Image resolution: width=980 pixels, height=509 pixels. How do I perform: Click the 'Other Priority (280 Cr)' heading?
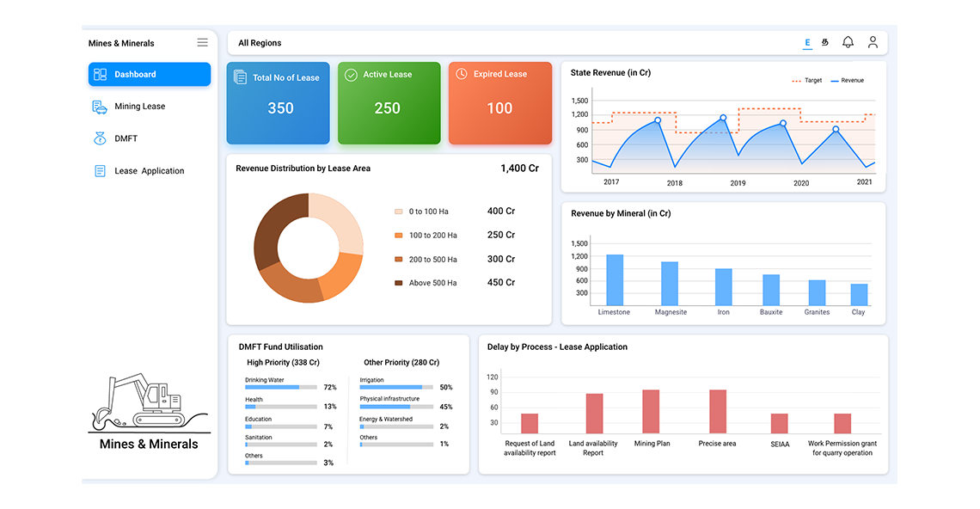[x=401, y=363]
